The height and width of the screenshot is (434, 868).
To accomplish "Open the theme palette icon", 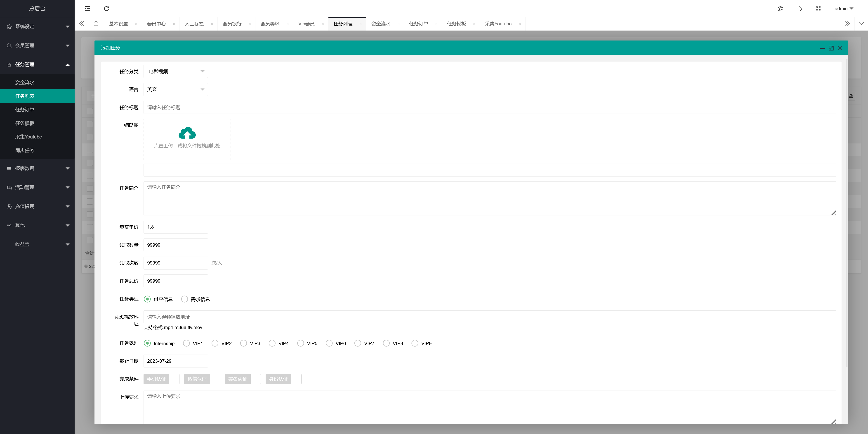I will 780,8.
